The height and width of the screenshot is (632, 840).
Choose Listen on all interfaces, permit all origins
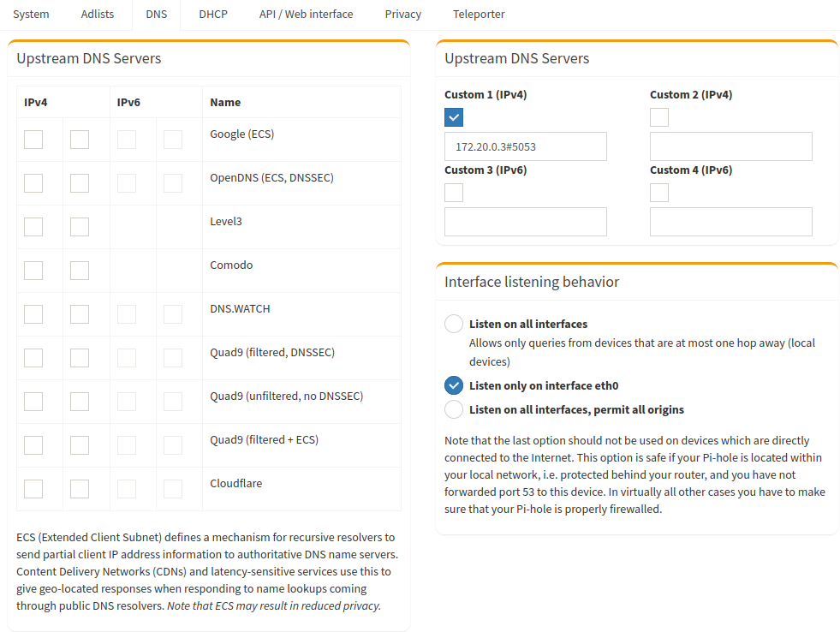click(454, 409)
